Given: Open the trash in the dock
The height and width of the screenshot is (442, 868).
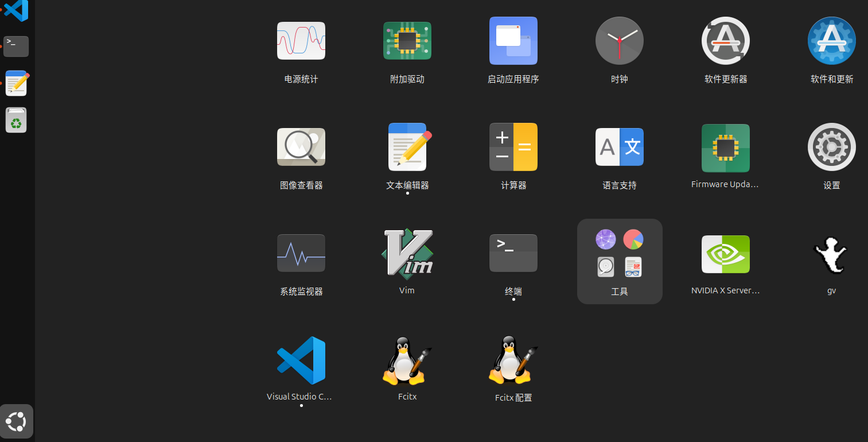Looking at the screenshot, I should pyautogui.click(x=16, y=120).
